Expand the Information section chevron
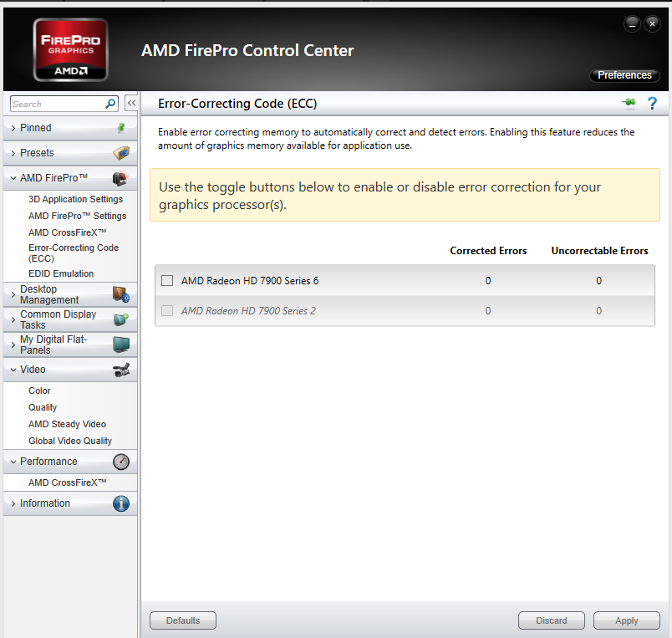 point(13,503)
